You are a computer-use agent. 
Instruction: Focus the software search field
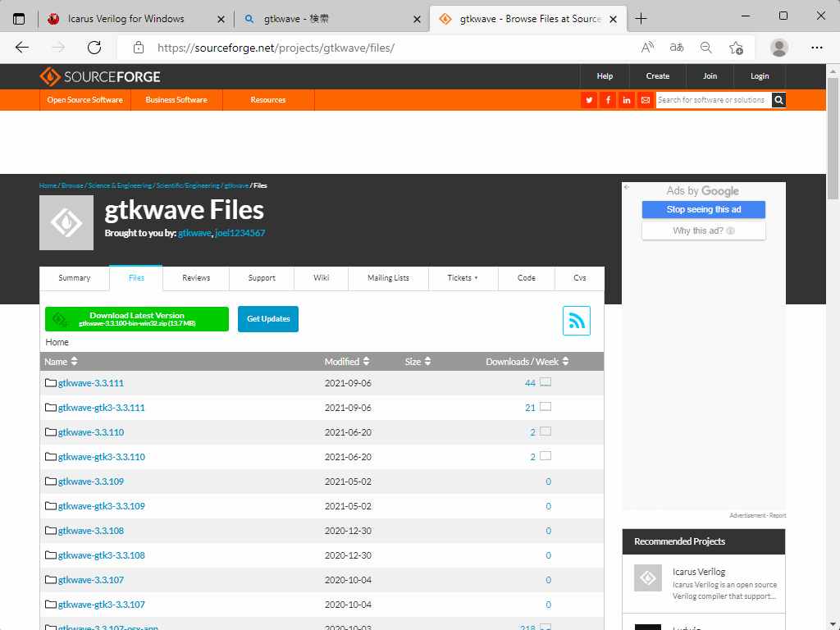click(714, 100)
